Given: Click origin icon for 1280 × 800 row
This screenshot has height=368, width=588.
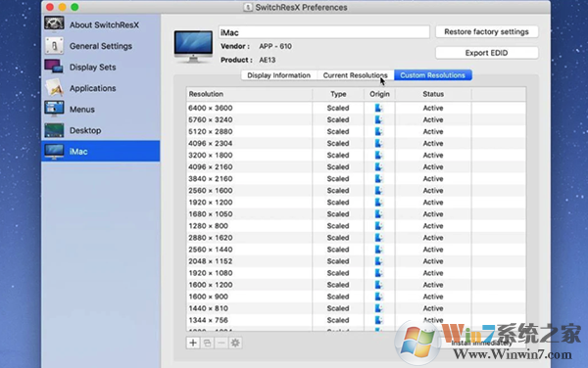Looking at the screenshot, I should click(378, 226).
